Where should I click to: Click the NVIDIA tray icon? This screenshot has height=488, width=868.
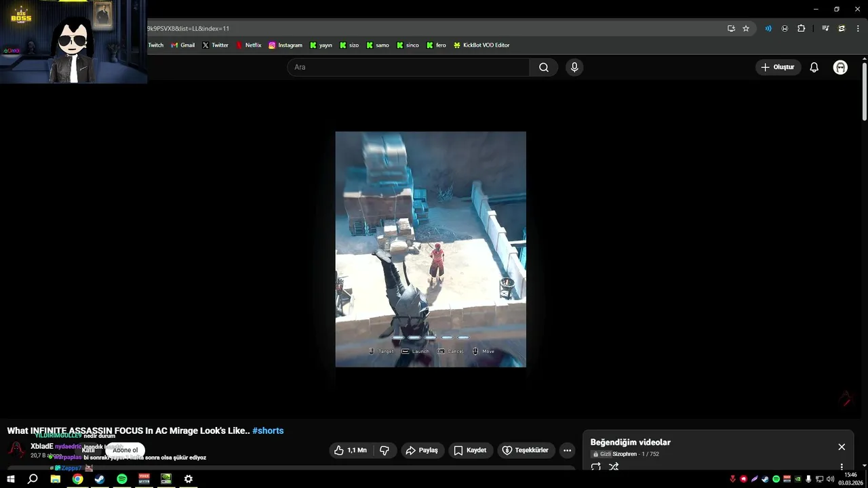click(x=797, y=479)
